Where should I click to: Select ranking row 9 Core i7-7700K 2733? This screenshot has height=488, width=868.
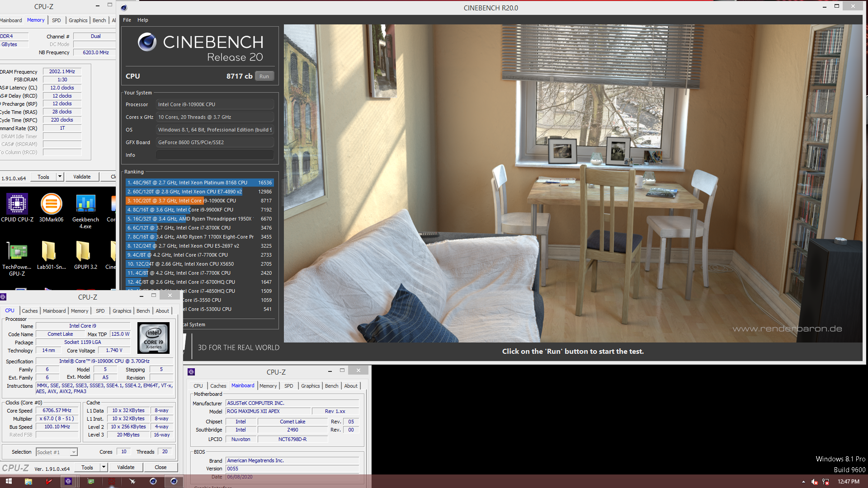[199, 255]
